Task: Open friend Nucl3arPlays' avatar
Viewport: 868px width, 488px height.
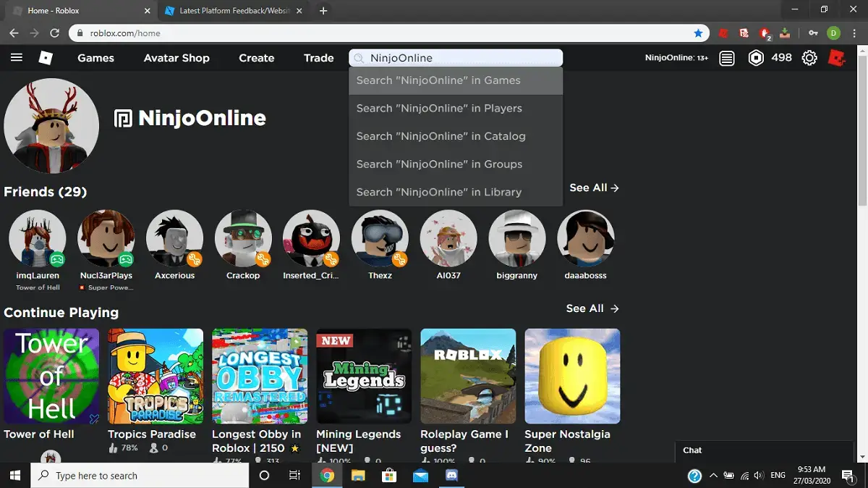Action: tap(106, 239)
